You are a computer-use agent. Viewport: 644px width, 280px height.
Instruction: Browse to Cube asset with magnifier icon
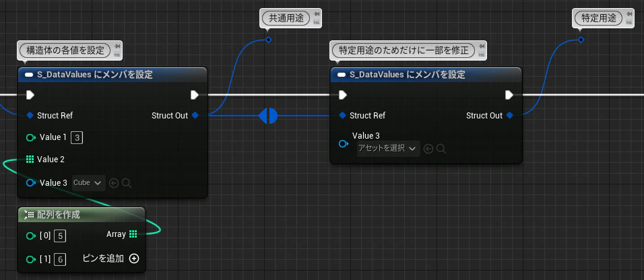(x=127, y=183)
